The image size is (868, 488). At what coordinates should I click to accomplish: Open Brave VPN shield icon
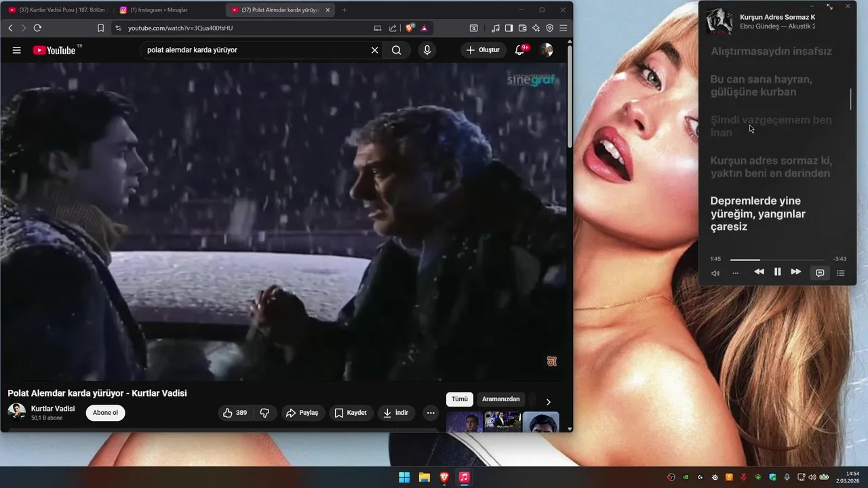tap(549, 28)
